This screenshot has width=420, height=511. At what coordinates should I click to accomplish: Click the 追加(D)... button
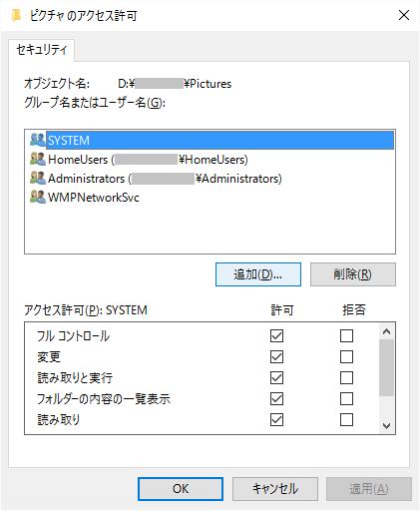258,274
